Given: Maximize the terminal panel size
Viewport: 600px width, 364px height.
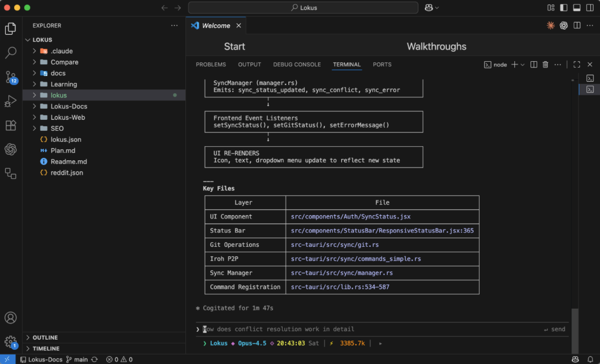Looking at the screenshot, I should tap(577, 64).
